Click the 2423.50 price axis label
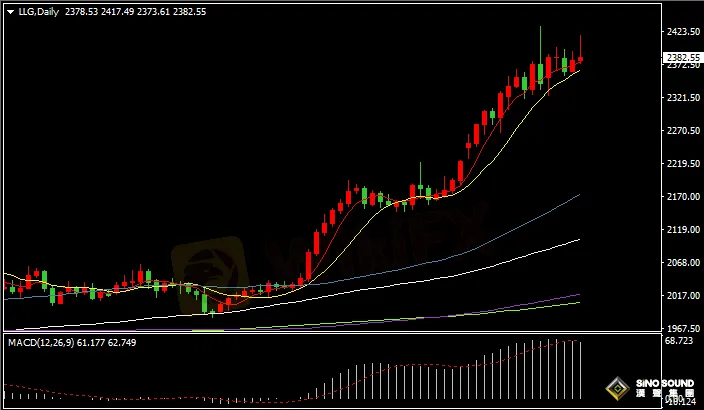The height and width of the screenshot is (410, 704). (x=681, y=32)
